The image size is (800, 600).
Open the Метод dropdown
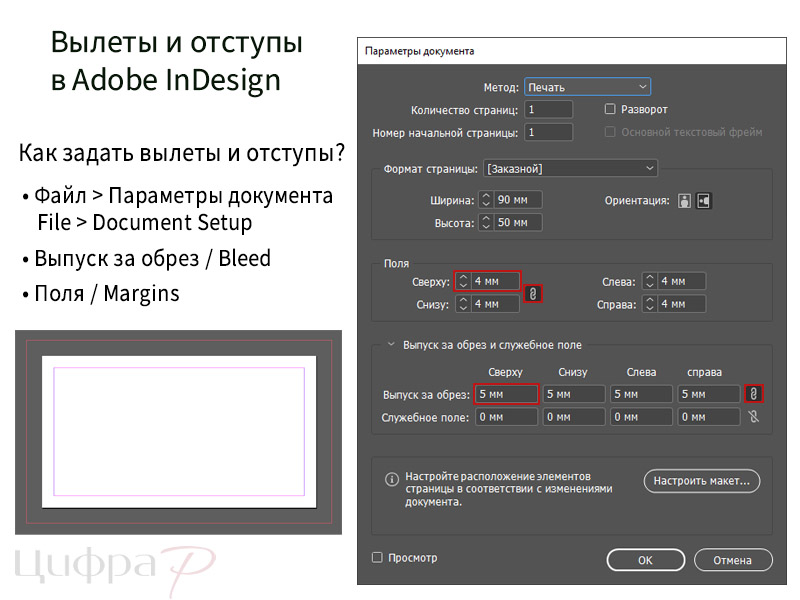click(x=587, y=87)
